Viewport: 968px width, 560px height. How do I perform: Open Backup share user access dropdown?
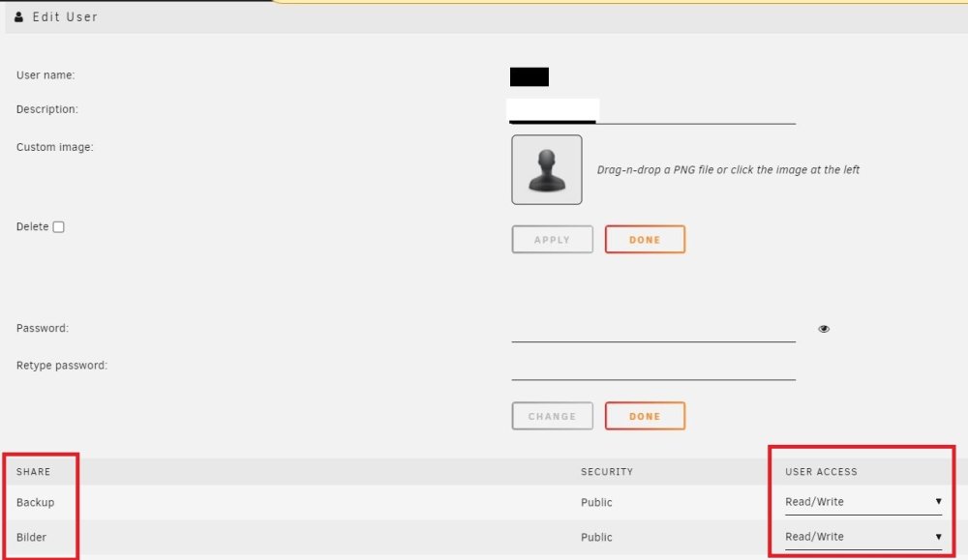[x=863, y=502]
